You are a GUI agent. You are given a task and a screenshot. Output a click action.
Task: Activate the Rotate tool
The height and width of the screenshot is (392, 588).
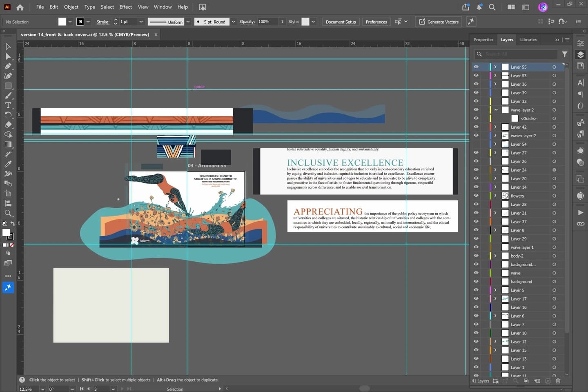pyautogui.click(x=8, y=115)
